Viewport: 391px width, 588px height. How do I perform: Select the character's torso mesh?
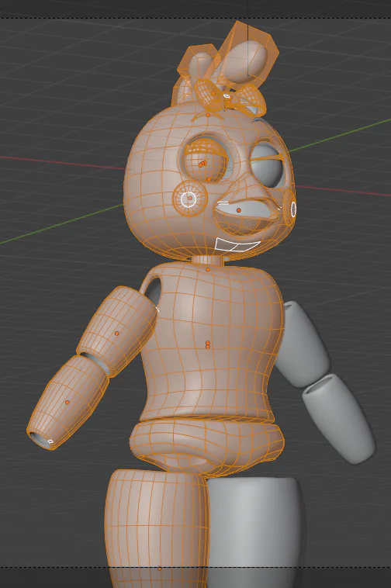[x=212, y=343]
